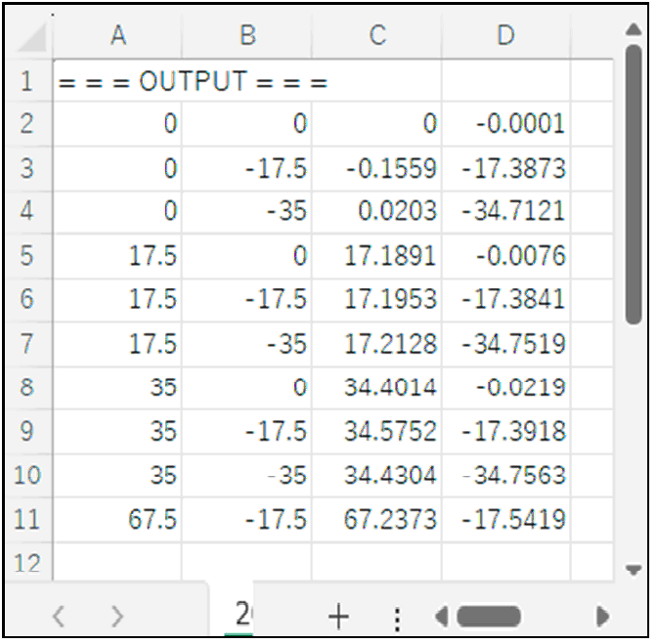Select cell A5 with value 17.5
The height and width of the screenshot is (644, 658).
pos(118,256)
